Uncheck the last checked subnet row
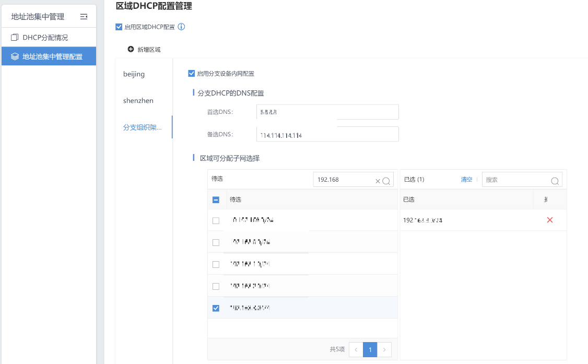Image resolution: width=588 pixels, height=364 pixels. tap(216, 308)
